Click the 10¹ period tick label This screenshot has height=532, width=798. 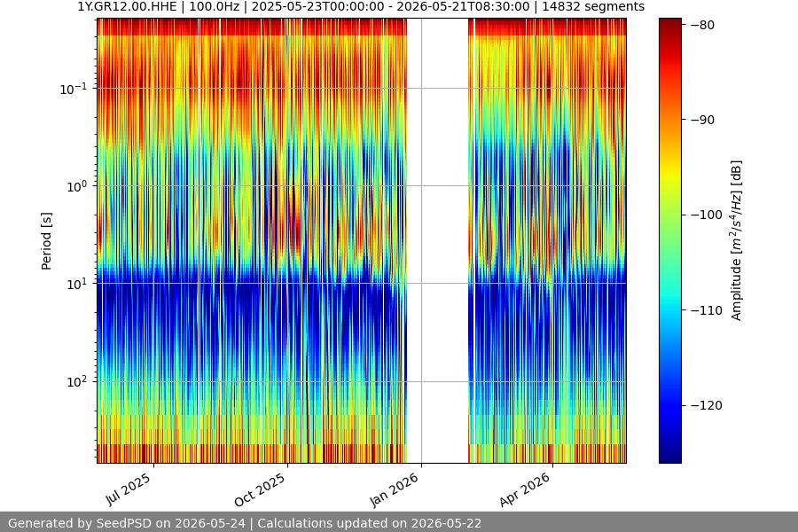tap(77, 284)
